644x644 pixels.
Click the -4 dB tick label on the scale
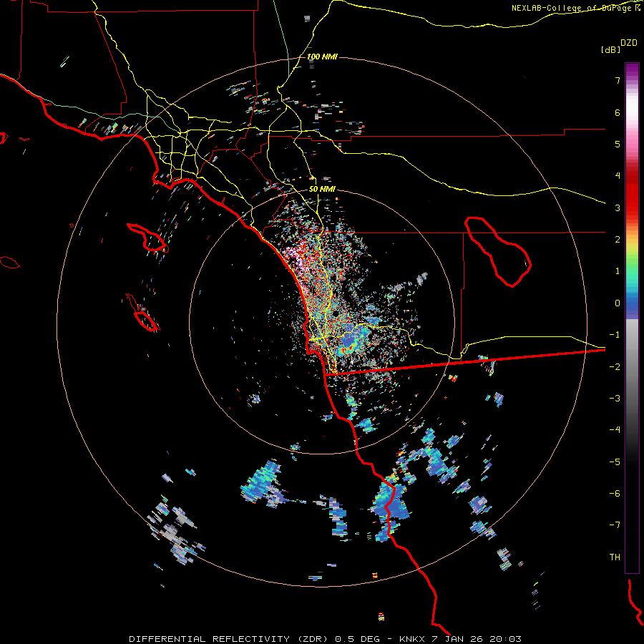pos(615,430)
